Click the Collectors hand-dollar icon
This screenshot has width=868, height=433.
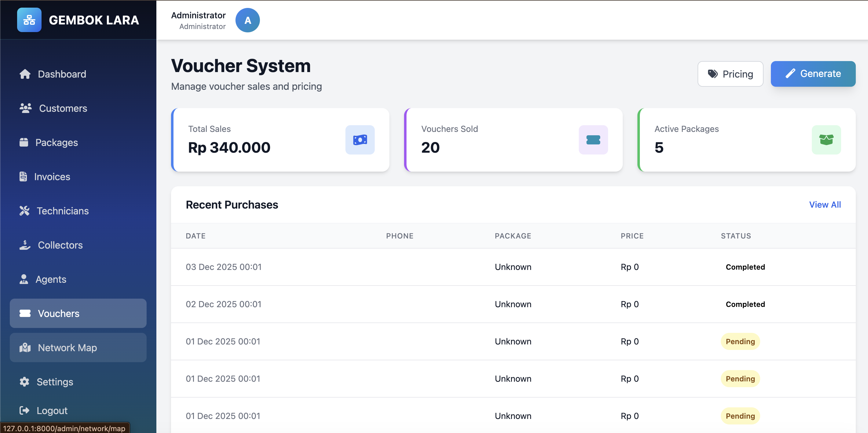25,245
